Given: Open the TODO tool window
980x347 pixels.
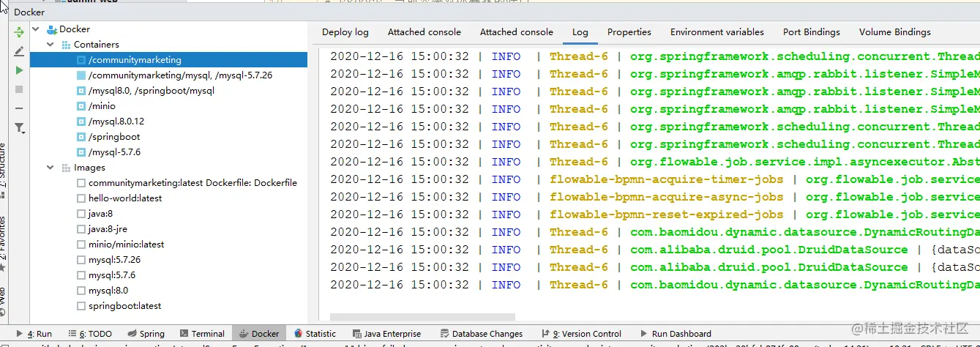Looking at the screenshot, I should click(90, 334).
